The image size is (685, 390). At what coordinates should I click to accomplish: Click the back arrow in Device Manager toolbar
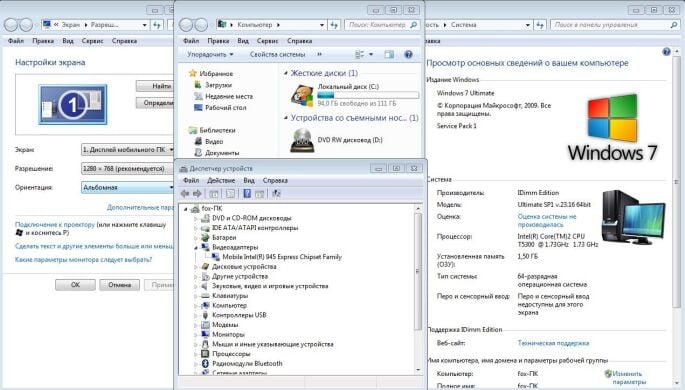[185, 193]
